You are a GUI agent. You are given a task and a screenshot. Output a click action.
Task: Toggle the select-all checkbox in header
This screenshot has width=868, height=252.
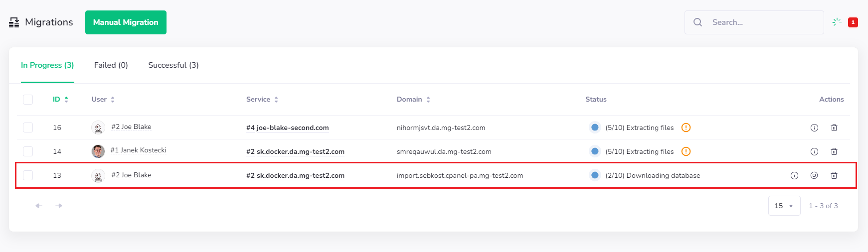(x=28, y=100)
